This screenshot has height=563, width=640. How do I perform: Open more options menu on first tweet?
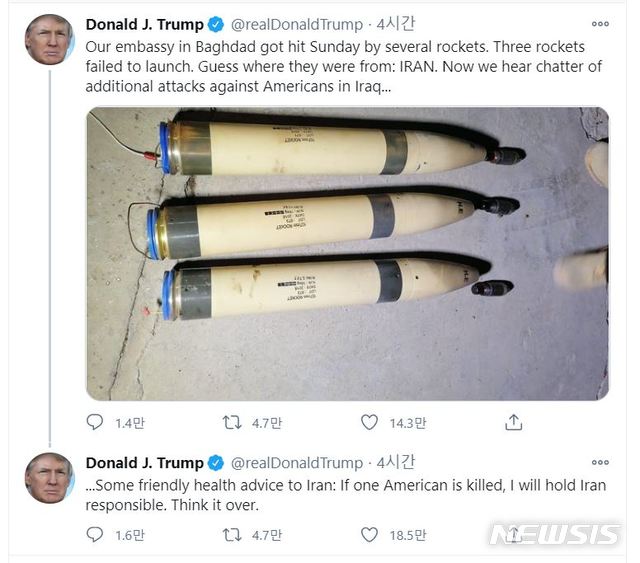coord(600,24)
